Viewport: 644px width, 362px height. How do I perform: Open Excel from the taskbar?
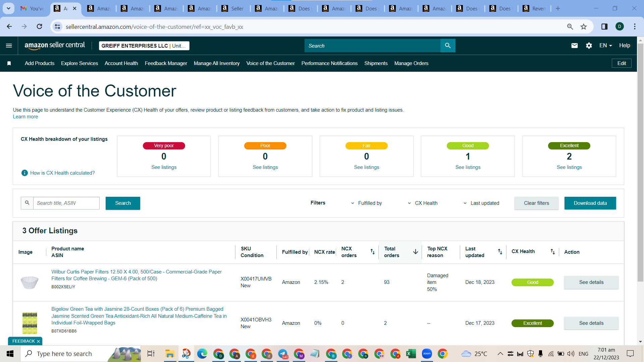tap(411, 354)
